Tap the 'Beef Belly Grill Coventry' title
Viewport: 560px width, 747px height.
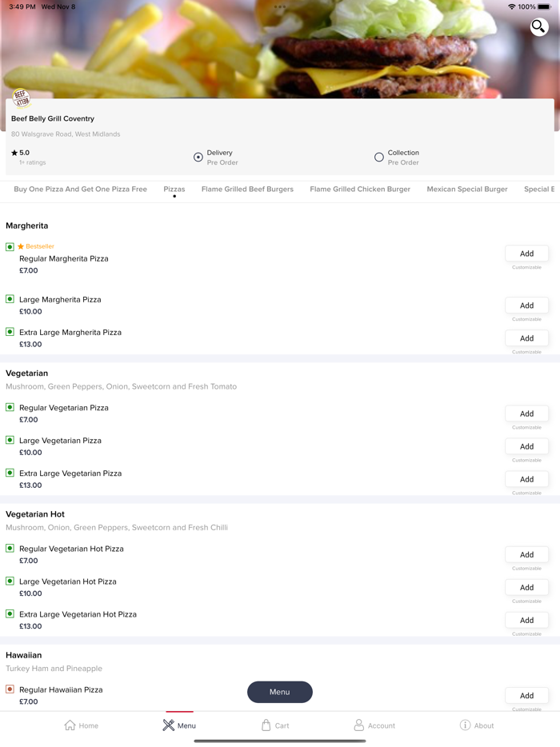point(53,118)
